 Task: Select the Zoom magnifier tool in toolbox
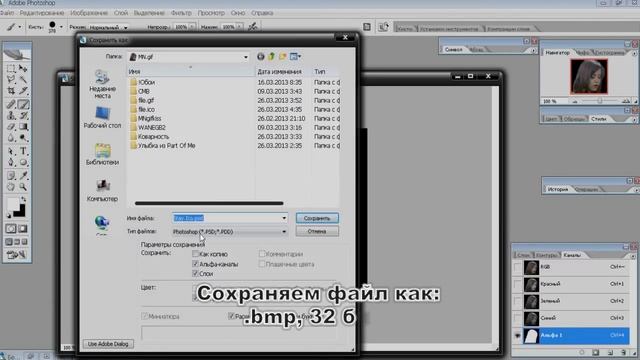pyautogui.click(x=23, y=187)
